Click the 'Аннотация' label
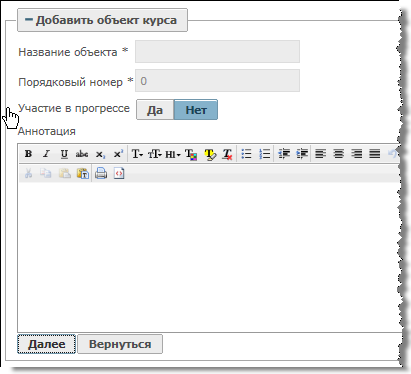The width and height of the screenshot is (411, 374). 47,131
